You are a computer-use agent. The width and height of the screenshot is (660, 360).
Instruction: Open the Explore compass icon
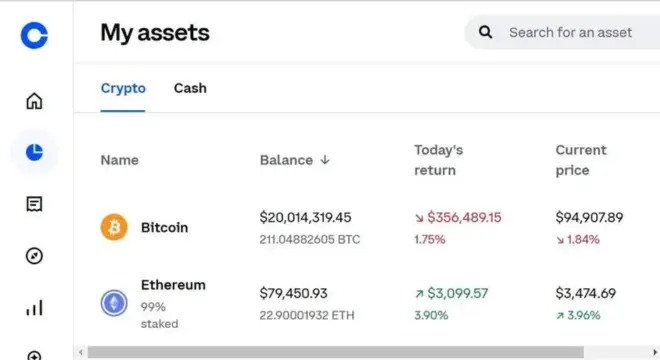[x=34, y=256]
